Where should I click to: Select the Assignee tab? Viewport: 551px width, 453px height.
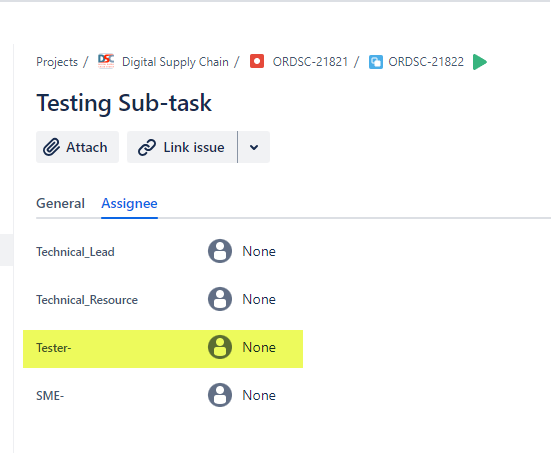[129, 203]
